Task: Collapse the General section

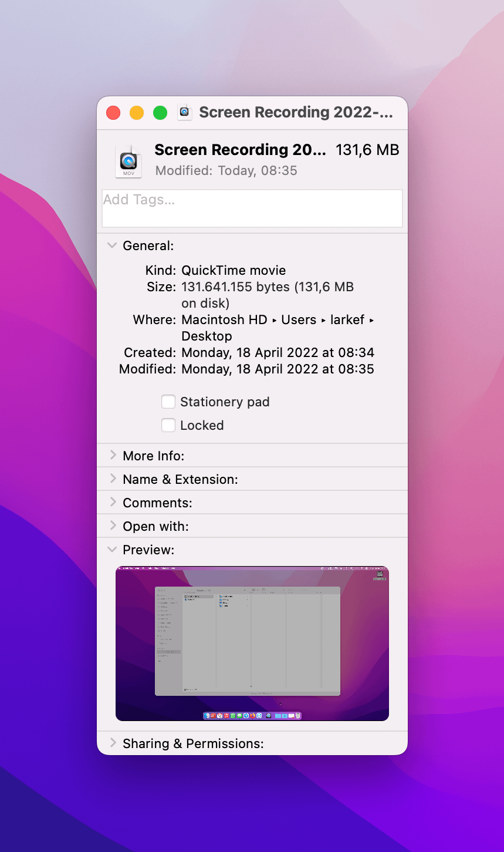Action: click(112, 246)
